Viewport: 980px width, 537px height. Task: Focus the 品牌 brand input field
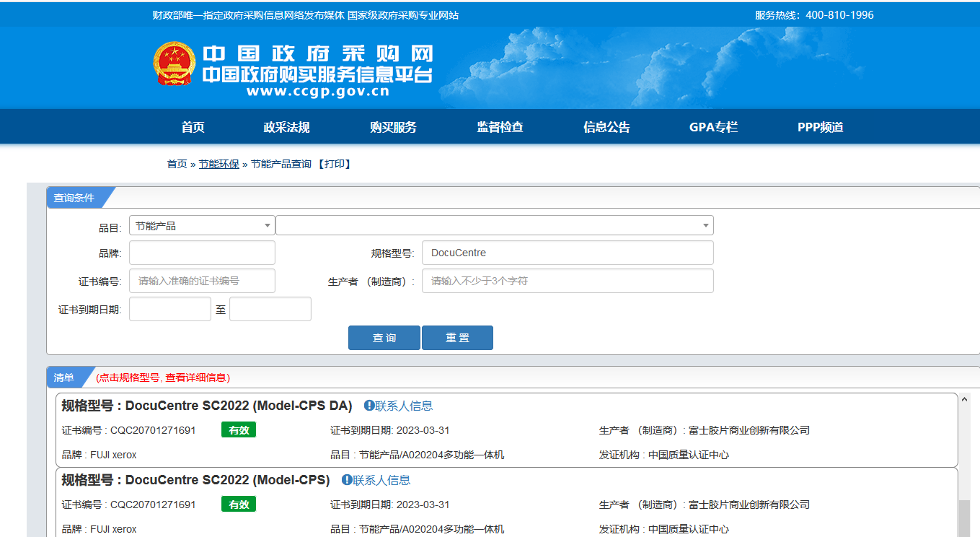tap(202, 253)
